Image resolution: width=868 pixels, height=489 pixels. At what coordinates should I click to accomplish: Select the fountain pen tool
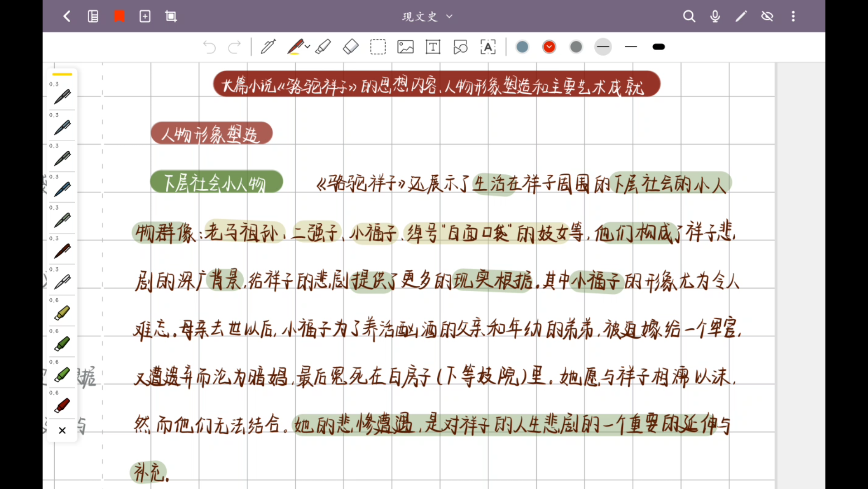click(x=268, y=47)
